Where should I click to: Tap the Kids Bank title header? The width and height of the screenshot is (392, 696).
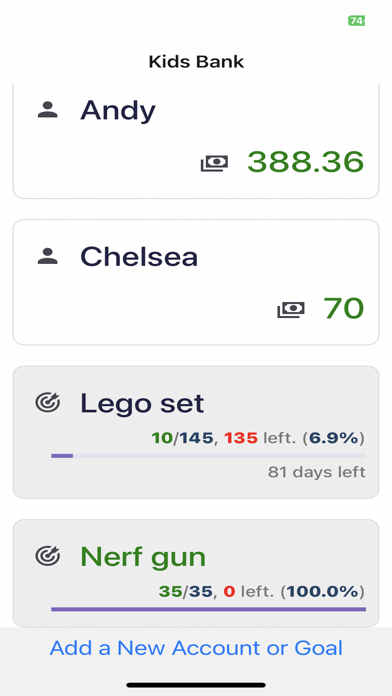(196, 61)
